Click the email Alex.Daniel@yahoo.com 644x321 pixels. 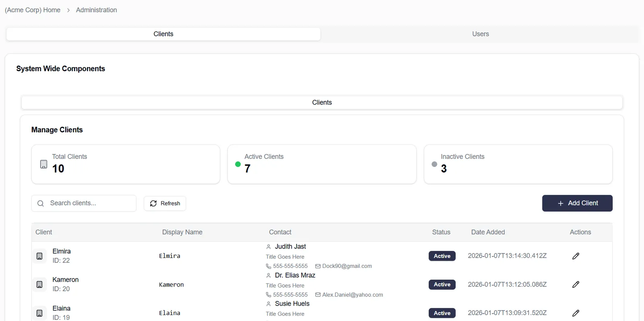[x=353, y=295]
